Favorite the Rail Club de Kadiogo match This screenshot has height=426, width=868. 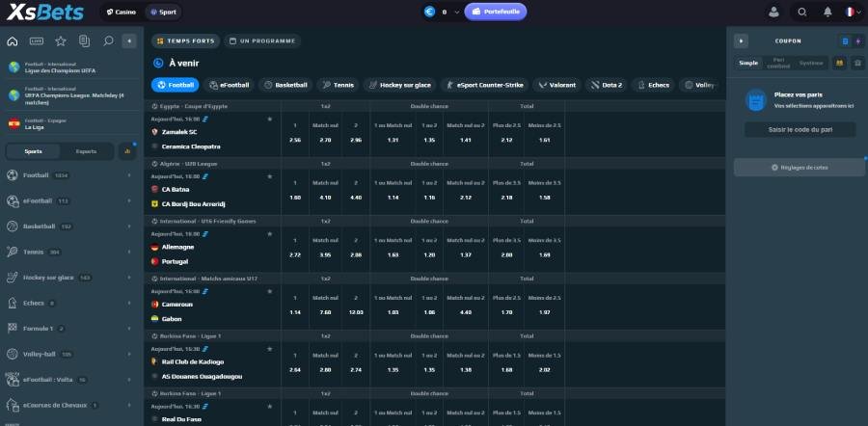click(x=270, y=349)
